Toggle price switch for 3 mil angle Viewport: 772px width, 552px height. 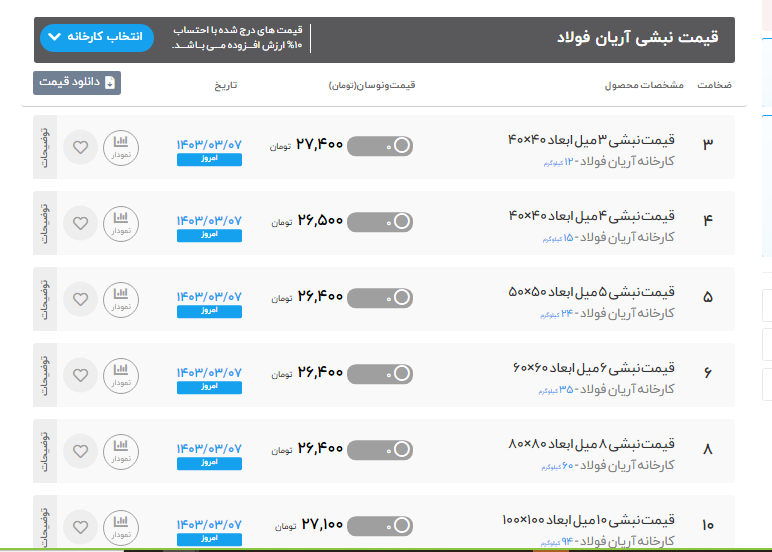click(380, 146)
